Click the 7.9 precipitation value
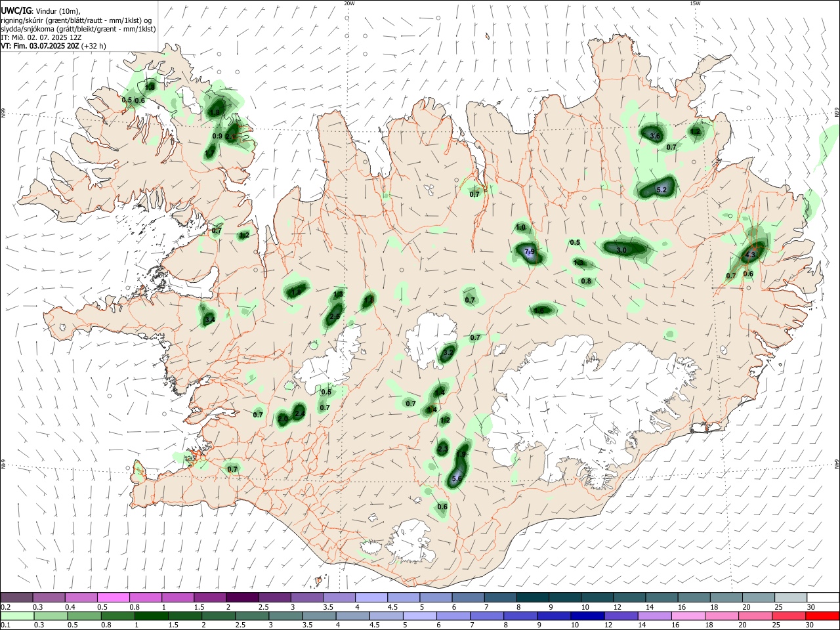 [x=530, y=251]
